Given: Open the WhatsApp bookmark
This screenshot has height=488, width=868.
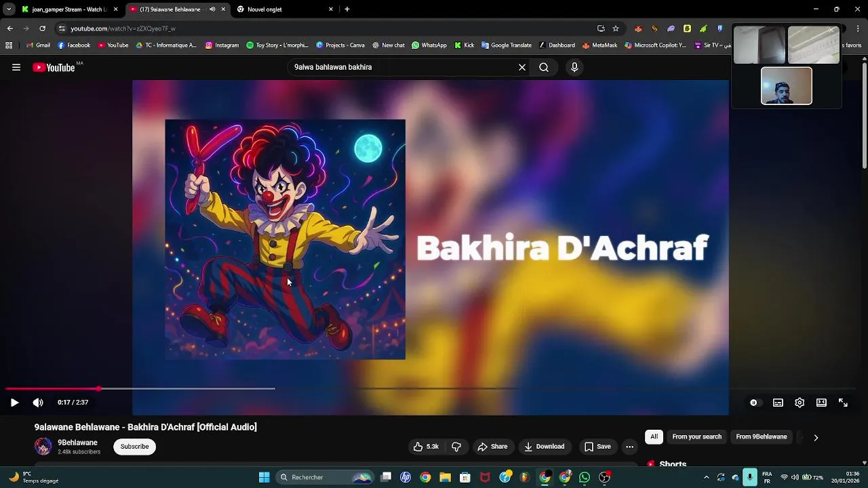Looking at the screenshot, I should [429, 45].
